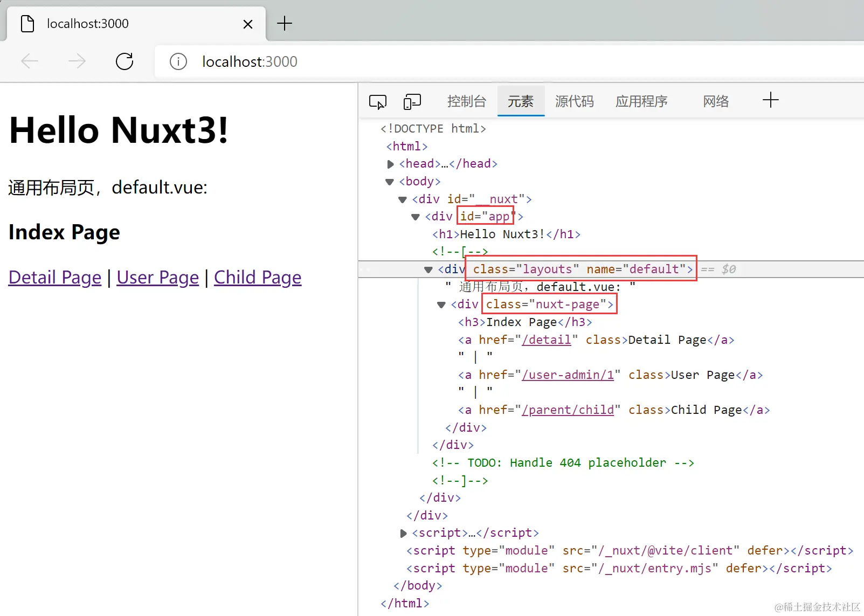Switch to the 网络 tab
This screenshot has width=864, height=616.
716,101
